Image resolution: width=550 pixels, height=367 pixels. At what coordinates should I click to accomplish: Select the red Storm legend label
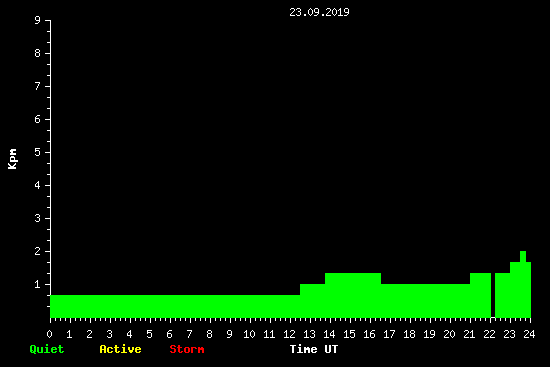click(x=187, y=349)
